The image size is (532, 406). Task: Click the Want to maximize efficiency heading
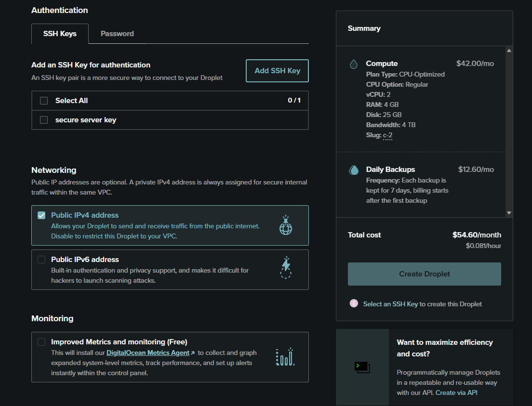tap(444, 348)
